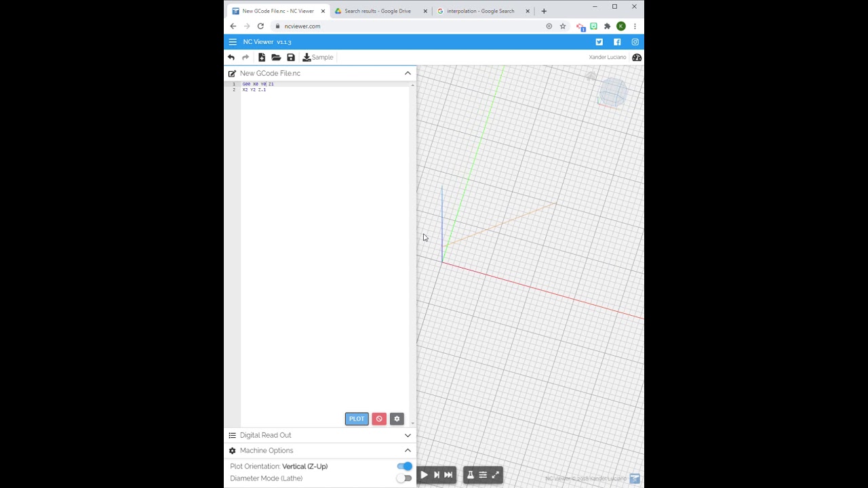
Task: Reload the ncviewer.com page
Action: pyautogui.click(x=260, y=26)
